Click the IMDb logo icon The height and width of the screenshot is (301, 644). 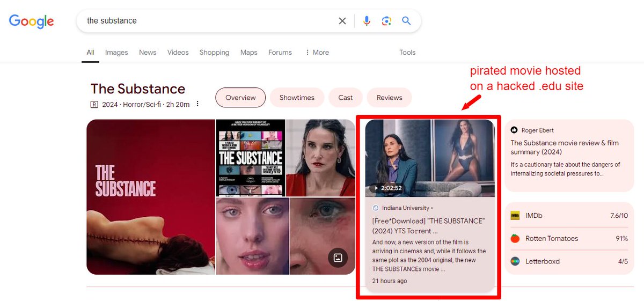coord(515,216)
